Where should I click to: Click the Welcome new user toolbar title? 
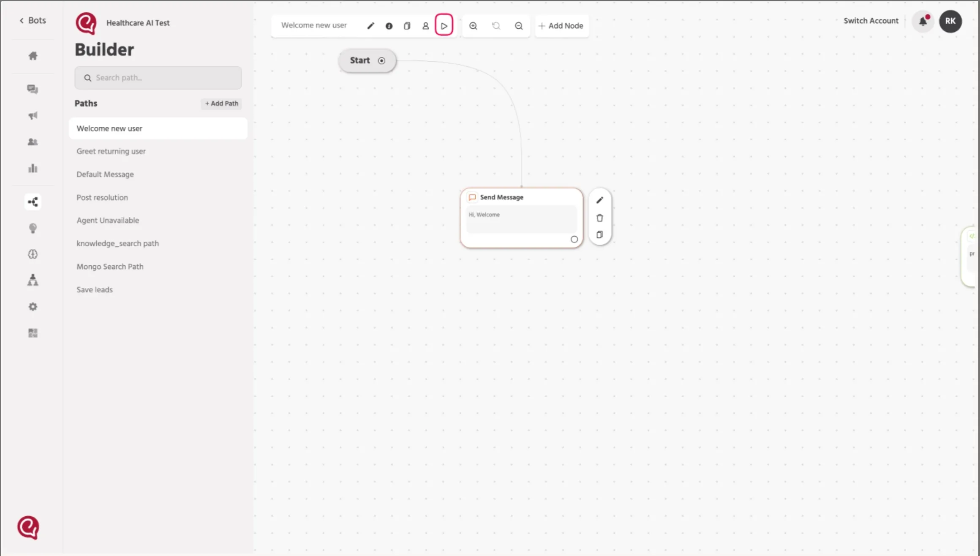pyautogui.click(x=314, y=25)
